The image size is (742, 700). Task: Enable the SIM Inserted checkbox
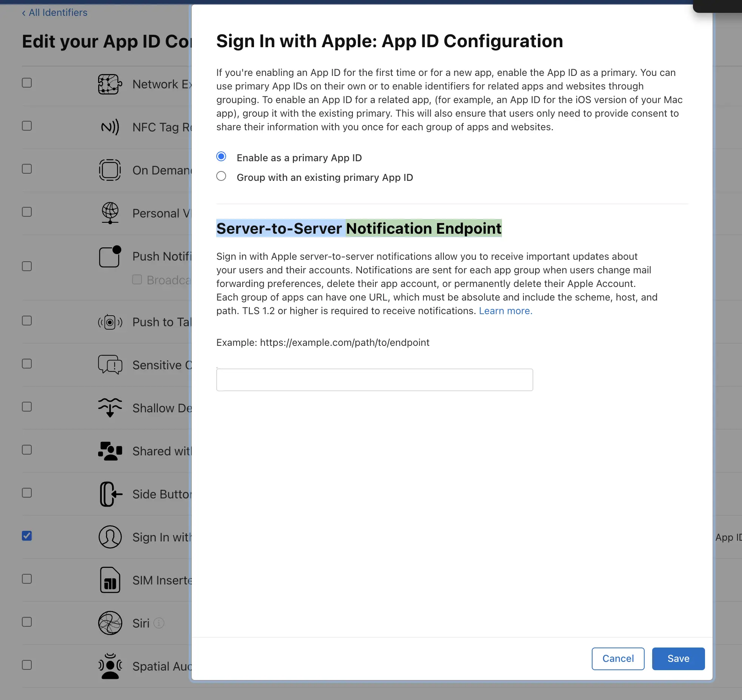tap(27, 579)
